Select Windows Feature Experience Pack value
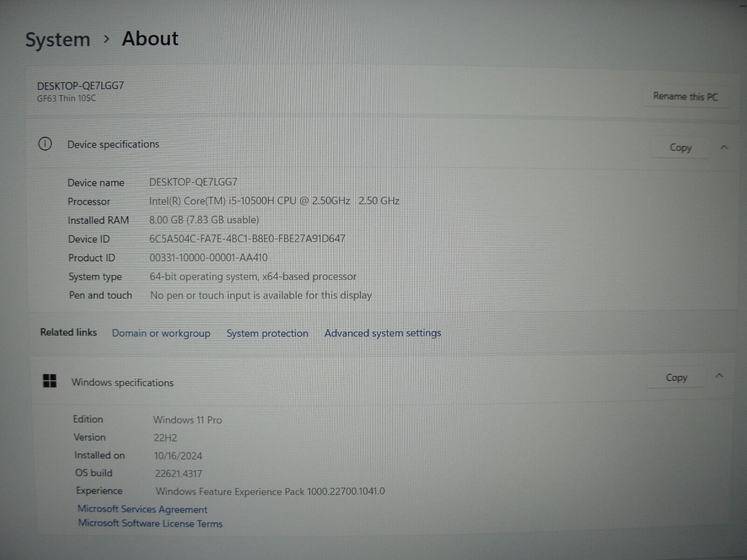747x560 pixels. [270, 491]
